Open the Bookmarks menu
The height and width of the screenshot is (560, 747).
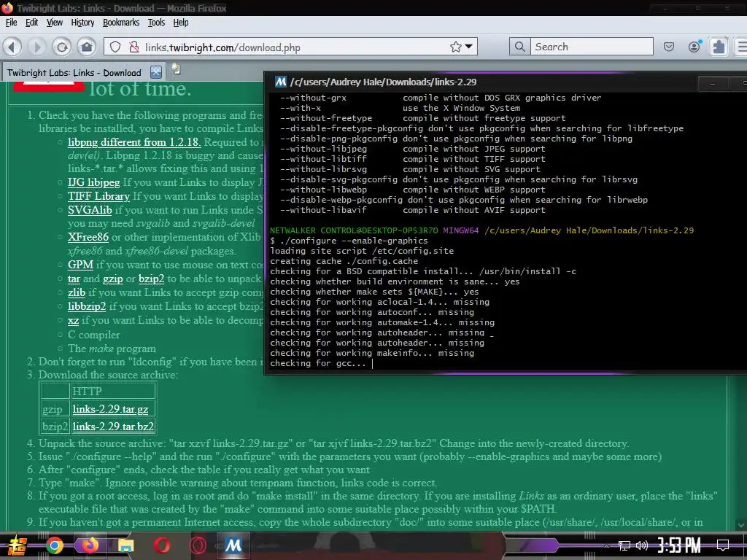pos(121,23)
